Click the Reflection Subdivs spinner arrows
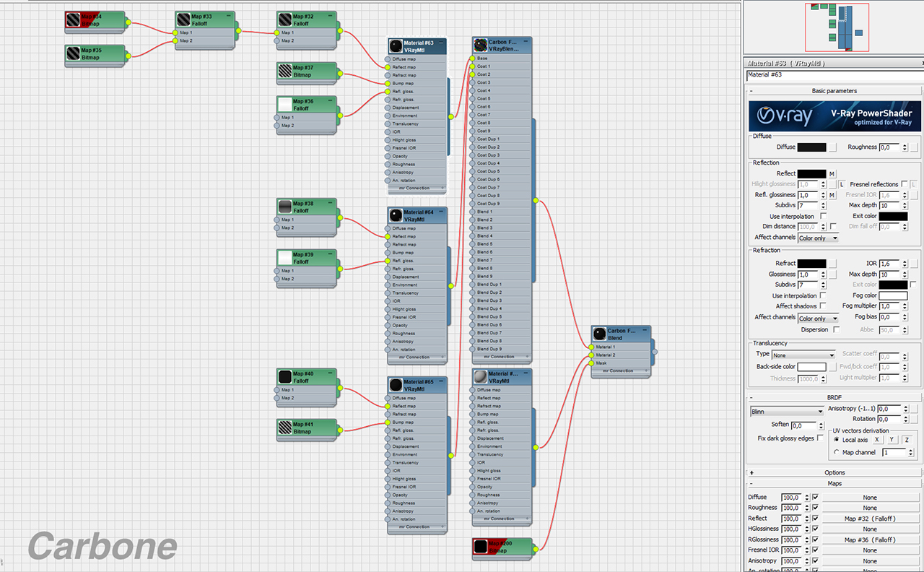 pos(823,206)
